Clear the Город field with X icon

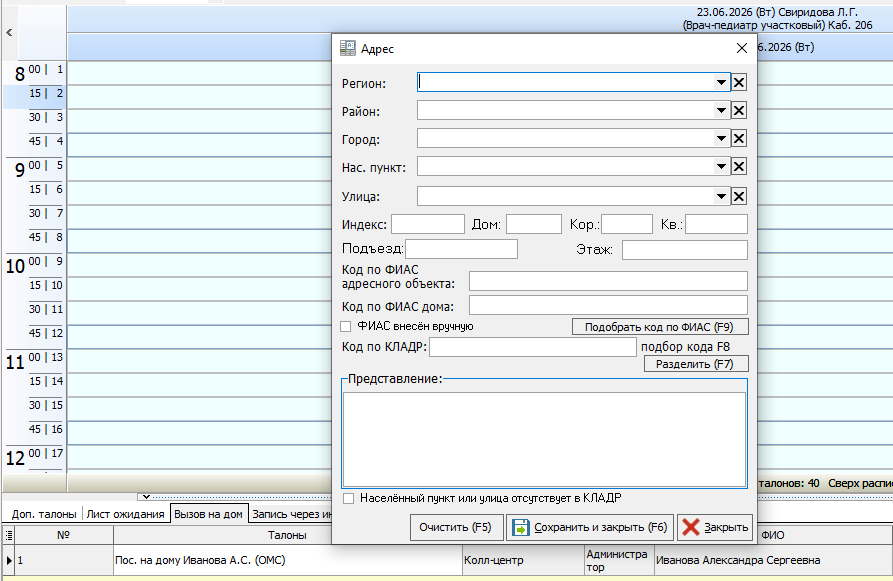[x=739, y=138]
